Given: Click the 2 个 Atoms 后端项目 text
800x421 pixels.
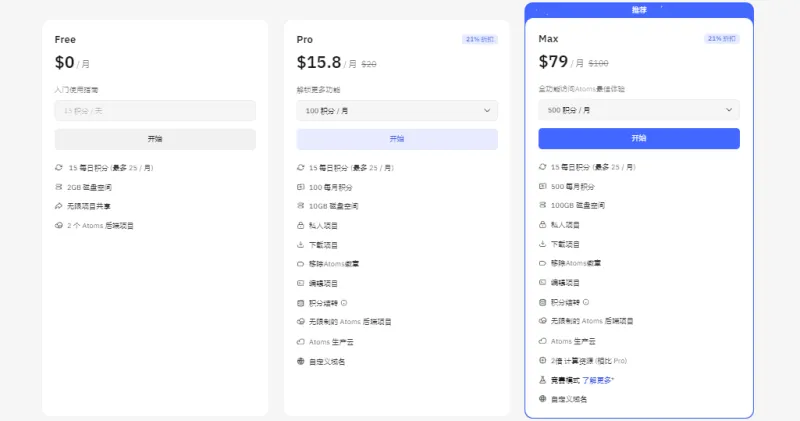Looking at the screenshot, I should (x=101, y=226).
